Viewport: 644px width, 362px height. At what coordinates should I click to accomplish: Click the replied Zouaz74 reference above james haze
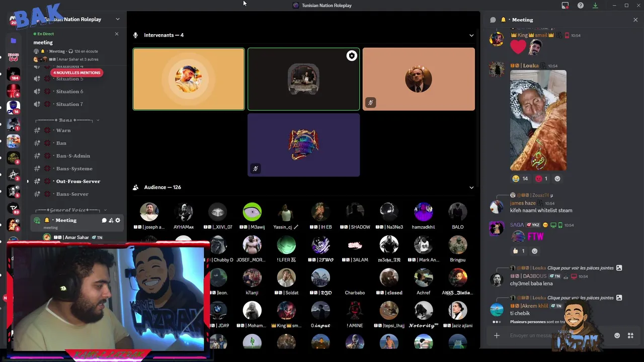(533, 195)
